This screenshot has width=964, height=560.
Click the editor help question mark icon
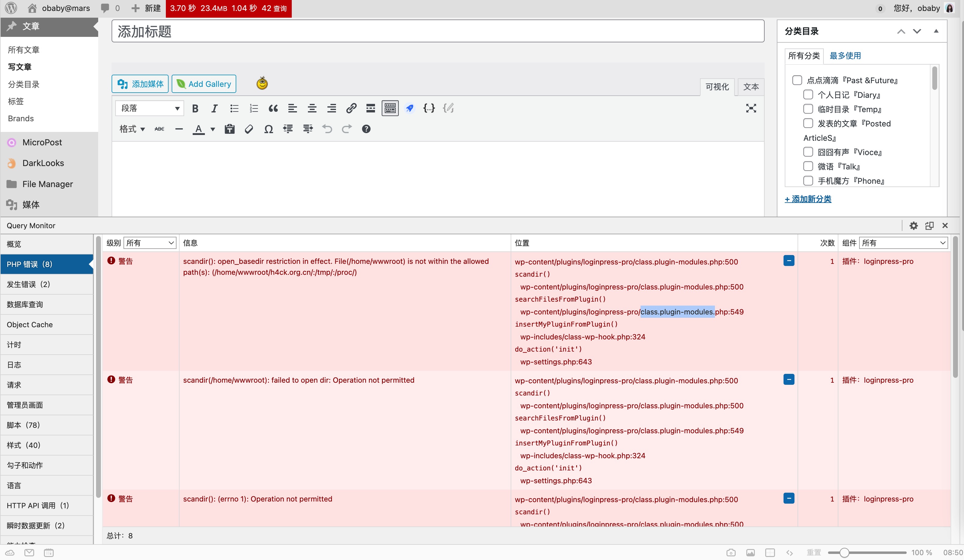[366, 129]
